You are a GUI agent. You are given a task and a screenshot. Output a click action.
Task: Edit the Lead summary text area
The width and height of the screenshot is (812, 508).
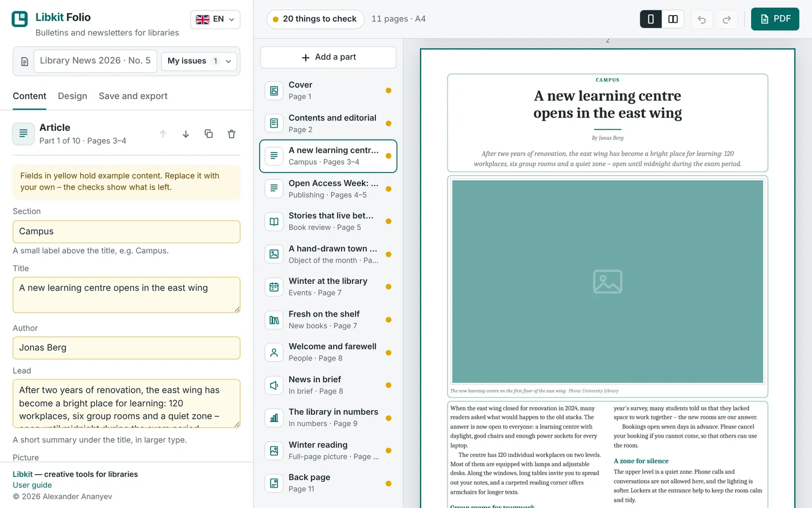126,403
